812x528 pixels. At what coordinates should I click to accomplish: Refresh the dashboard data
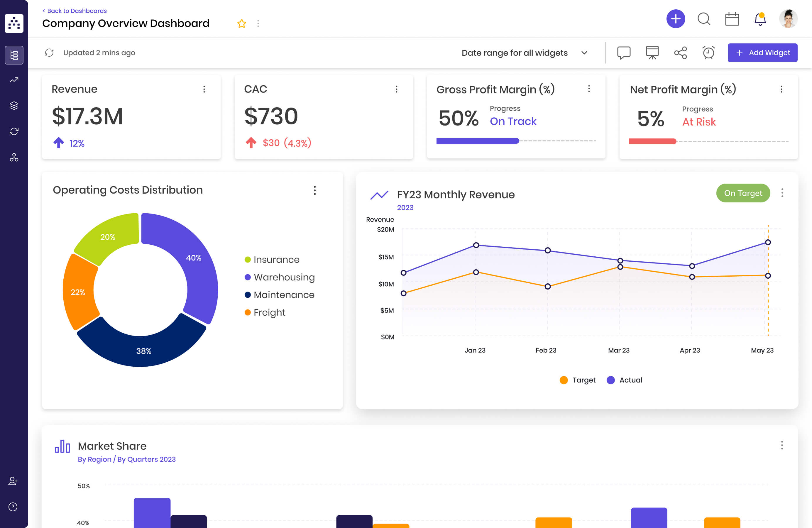pos(50,53)
